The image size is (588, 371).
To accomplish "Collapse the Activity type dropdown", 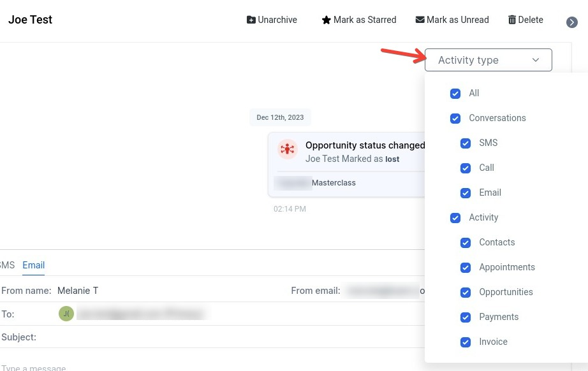I will click(488, 60).
